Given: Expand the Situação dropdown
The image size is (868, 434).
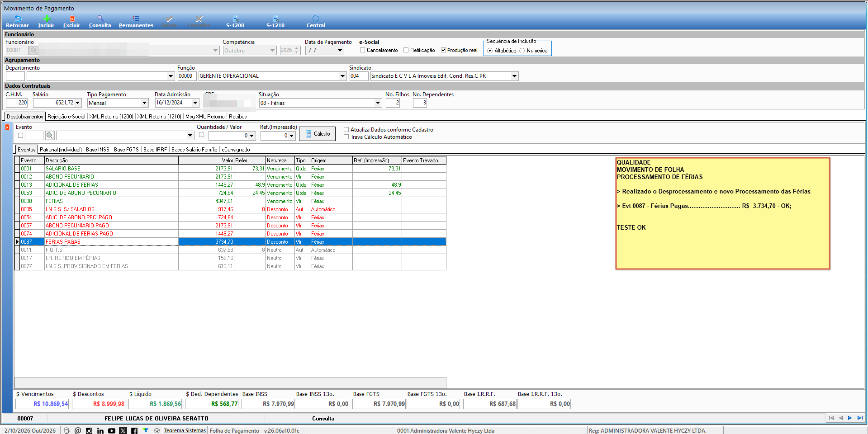Looking at the screenshot, I should (x=378, y=103).
